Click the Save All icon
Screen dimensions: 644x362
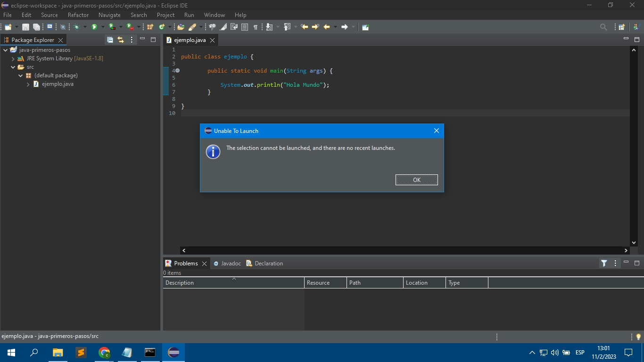(36, 27)
